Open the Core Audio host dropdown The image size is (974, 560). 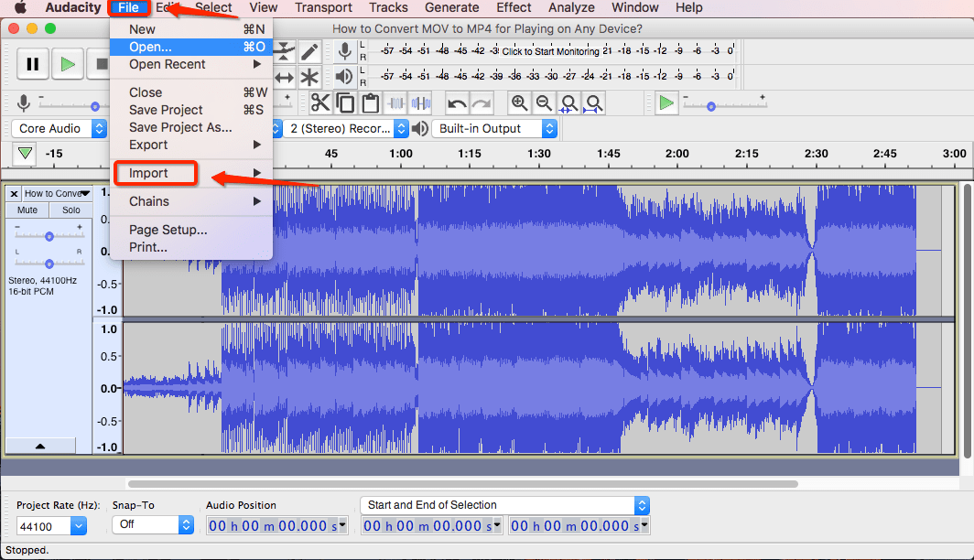coord(60,128)
